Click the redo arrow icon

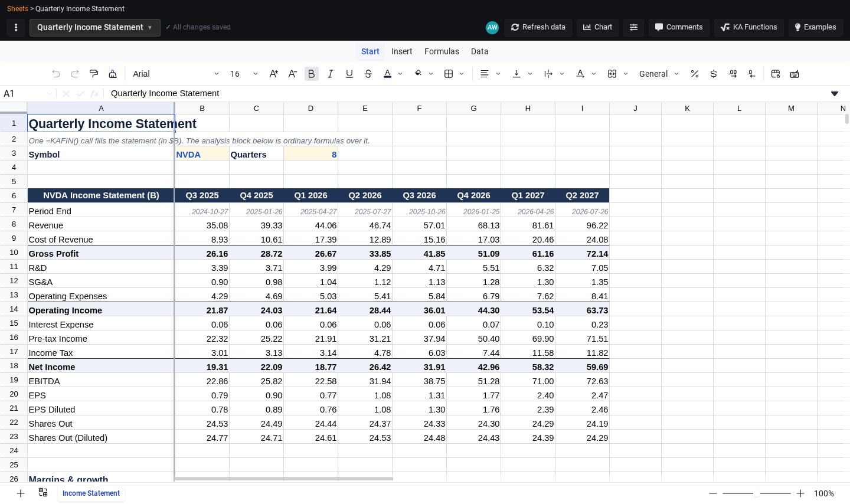(x=75, y=74)
